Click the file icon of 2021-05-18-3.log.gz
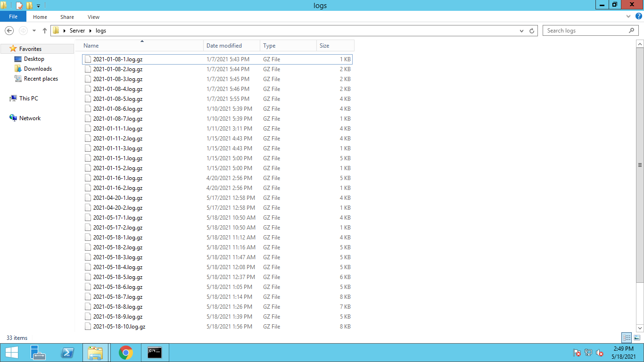The image size is (644, 362). pyautogui.click(x=88, y=257)
